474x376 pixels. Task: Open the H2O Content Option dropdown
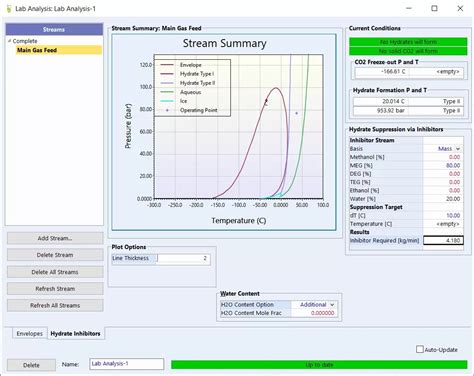coord(332,305)
